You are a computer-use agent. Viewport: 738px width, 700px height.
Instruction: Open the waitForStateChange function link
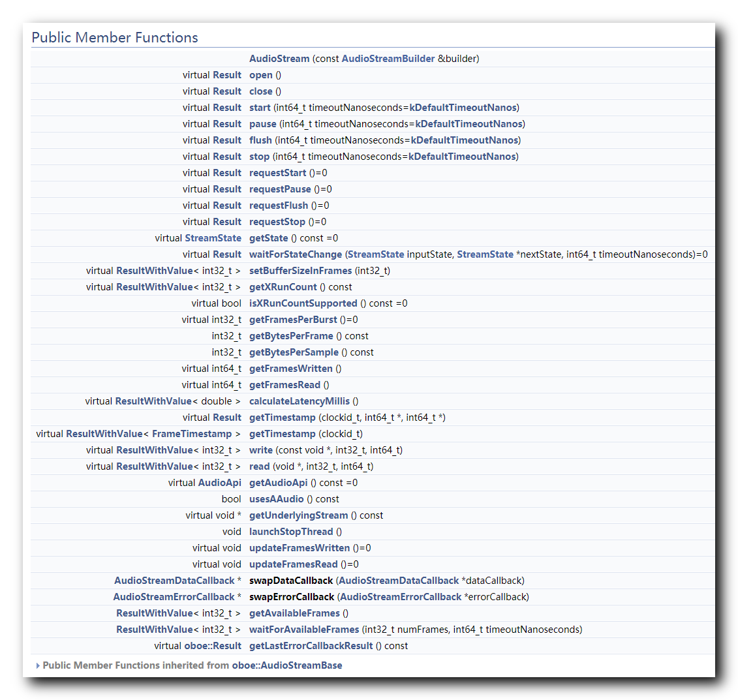(296, 254)
